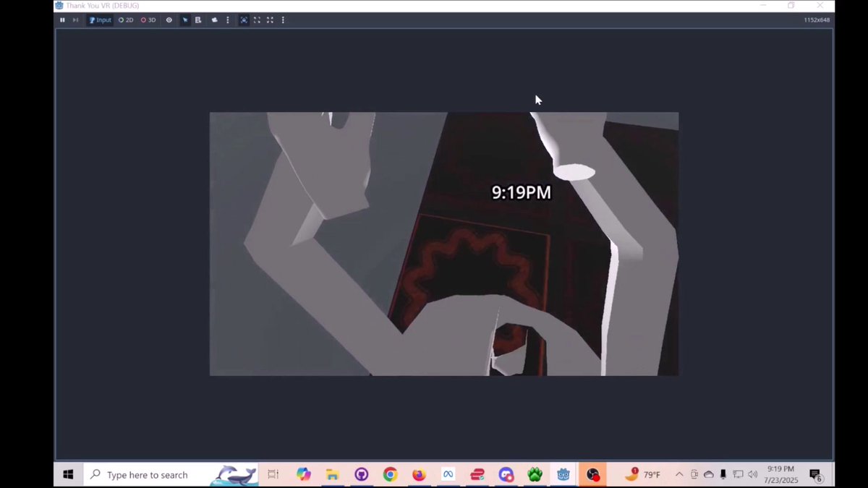Image resolution: width=868 pixels, height=488 pixels.
Task: Toggle the Input suspension button
Action: (100, 20)
